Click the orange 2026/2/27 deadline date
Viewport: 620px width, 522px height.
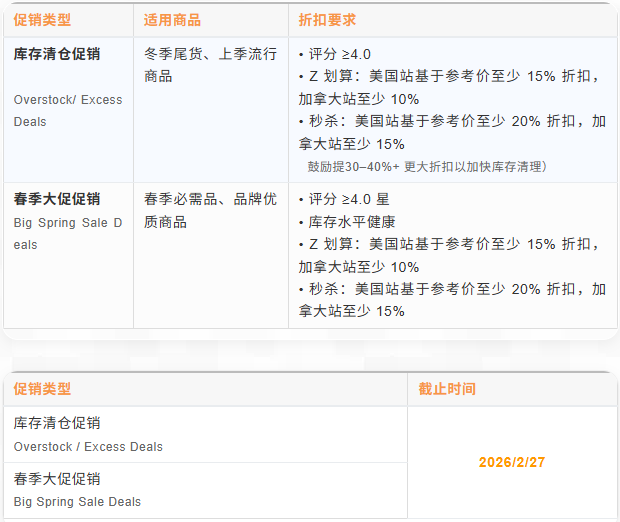pos(511,462)
